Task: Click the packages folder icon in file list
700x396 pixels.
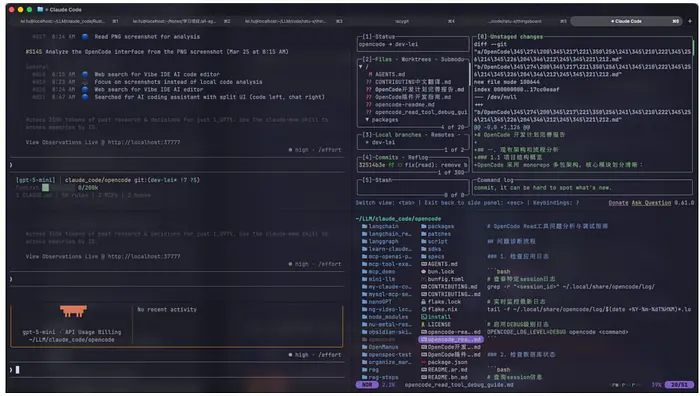Action: tap(424, 226)
